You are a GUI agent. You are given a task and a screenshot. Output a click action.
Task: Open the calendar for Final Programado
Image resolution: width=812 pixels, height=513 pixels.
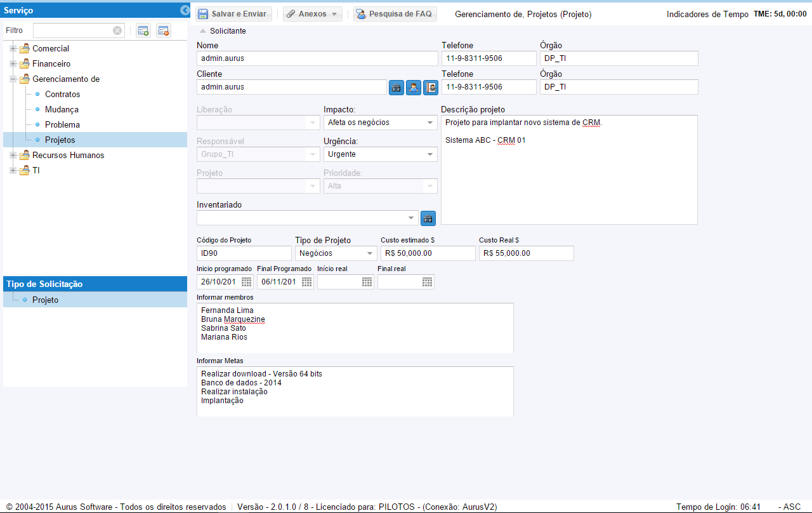point(306,282)
